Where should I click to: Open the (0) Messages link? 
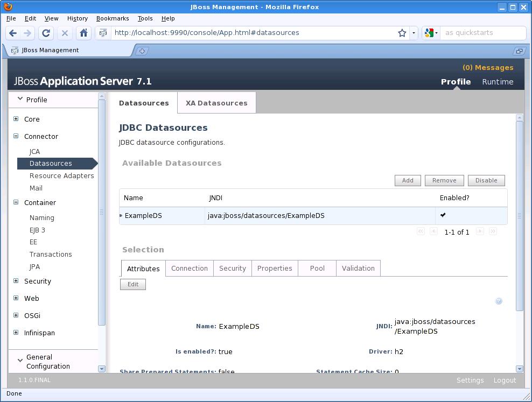(488, 67)
